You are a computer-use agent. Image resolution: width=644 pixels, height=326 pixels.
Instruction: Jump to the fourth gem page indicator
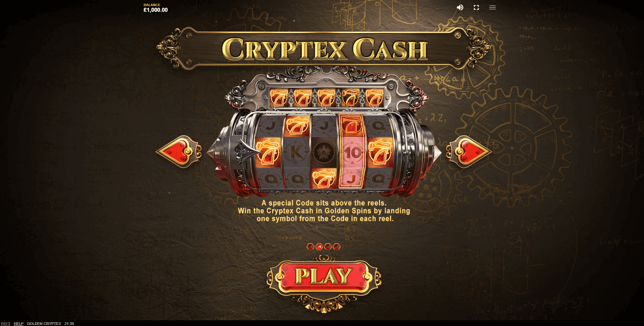coord(336,247)
